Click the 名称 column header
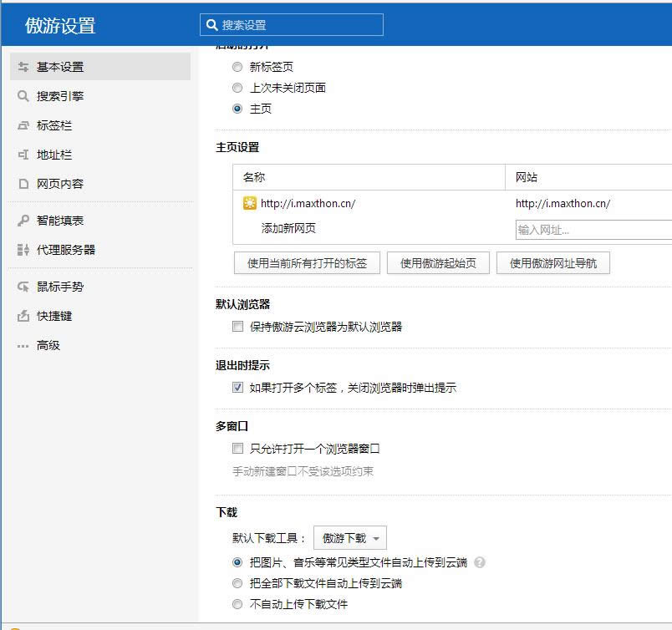672x630 pixels. [369, 177]
